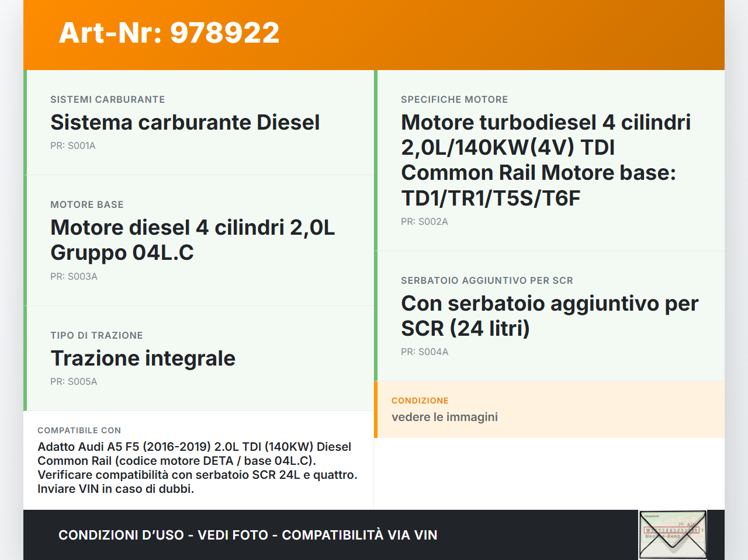The height and width of the screenshot is (560, 748).
Task: Select 'Motore diesel 4 cilindri 2,0L Gruppo 04L.C'
Action: 193,240
